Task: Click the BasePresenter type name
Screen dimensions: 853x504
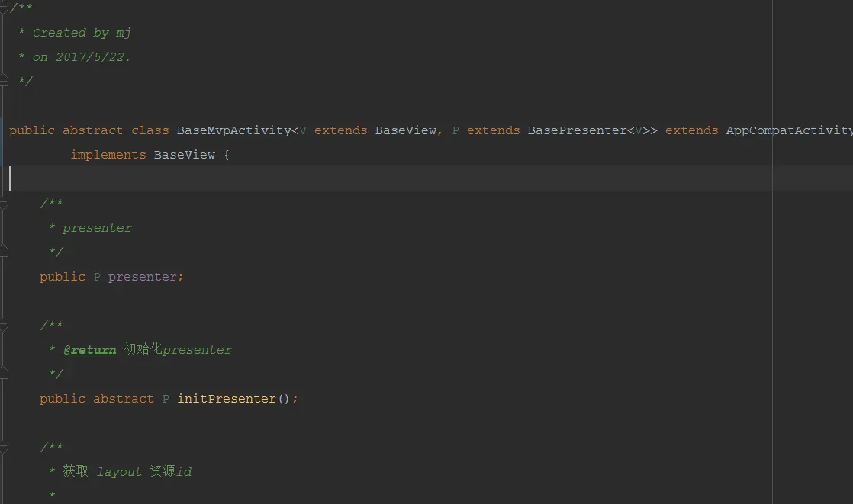Action: coord(578,130)
